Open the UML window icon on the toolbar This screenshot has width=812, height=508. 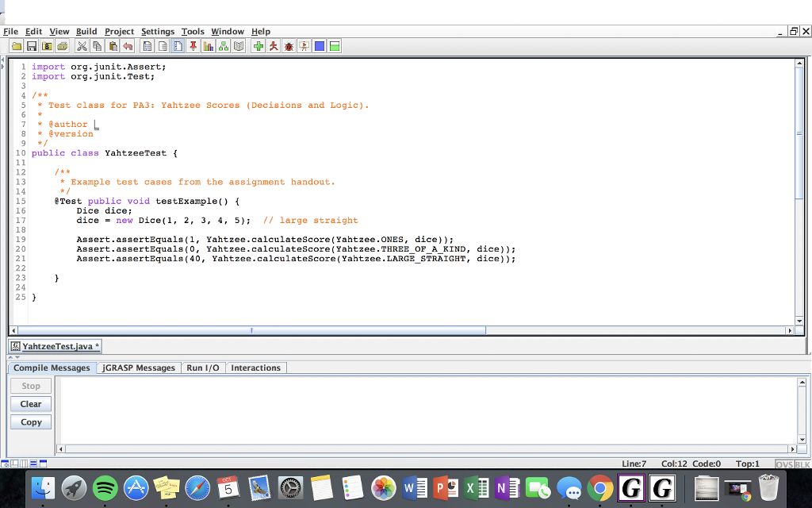(x=223, y=45)
